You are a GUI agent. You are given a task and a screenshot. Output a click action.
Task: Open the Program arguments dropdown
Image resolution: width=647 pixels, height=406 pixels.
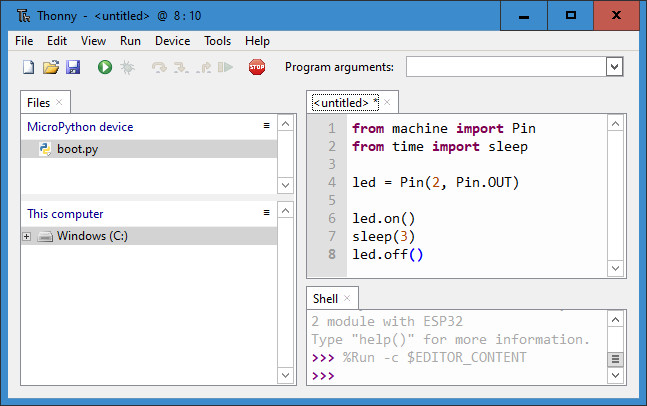[614, 67]
